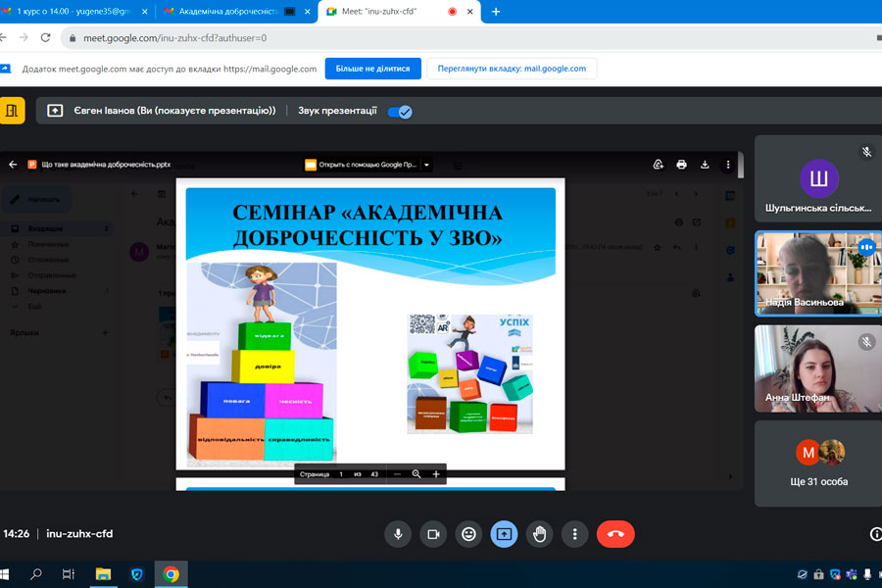Switch to Академічна доброчесність tab
The image size is (882, 588).
[x=227, y=11]
